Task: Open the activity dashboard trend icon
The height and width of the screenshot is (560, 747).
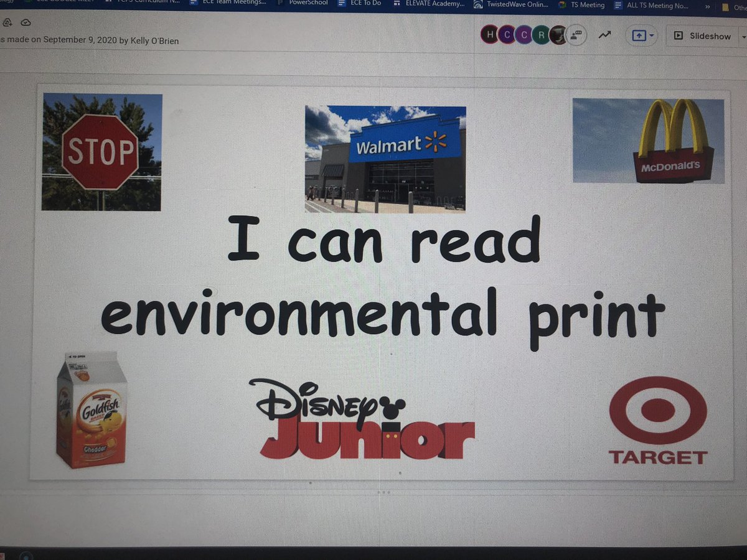Action: click(604, 35)
